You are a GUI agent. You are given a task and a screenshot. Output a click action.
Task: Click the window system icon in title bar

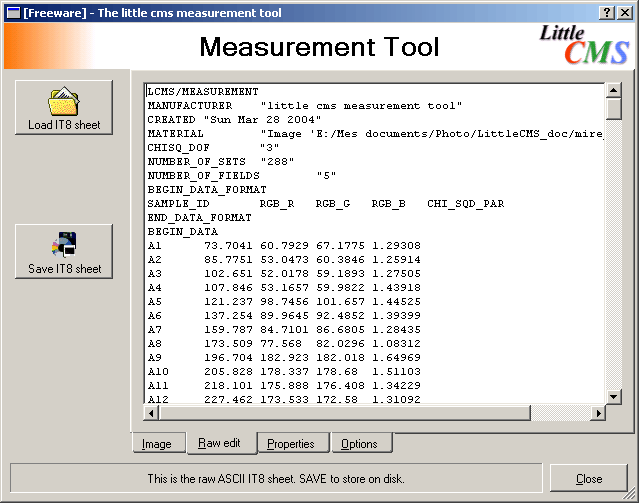13,13
